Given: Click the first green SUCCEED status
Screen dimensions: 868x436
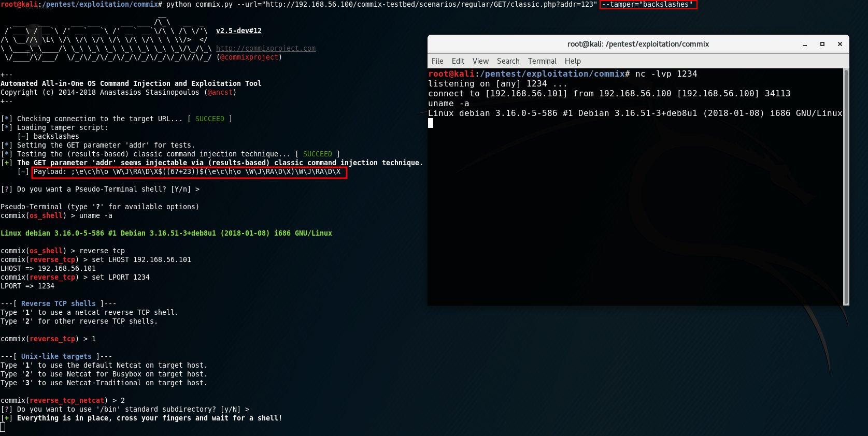Looking at the screenshot, I should (x=210, y=119).
